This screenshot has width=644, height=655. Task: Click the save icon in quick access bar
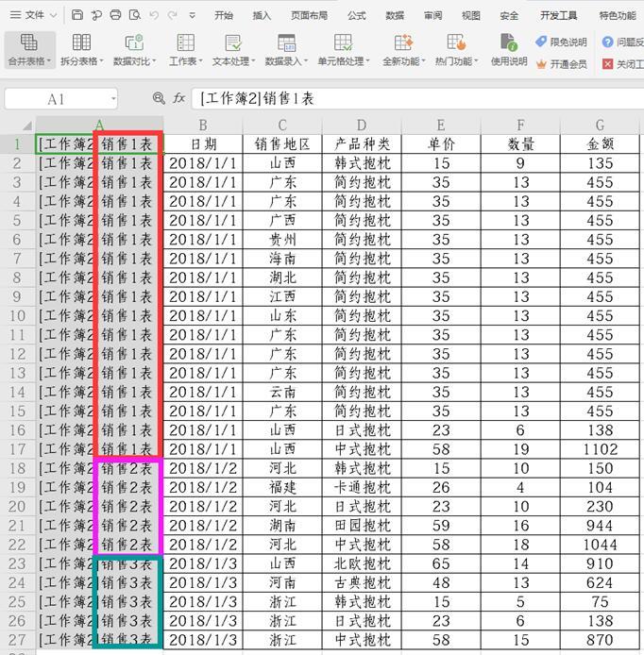[x=77, y=15]
